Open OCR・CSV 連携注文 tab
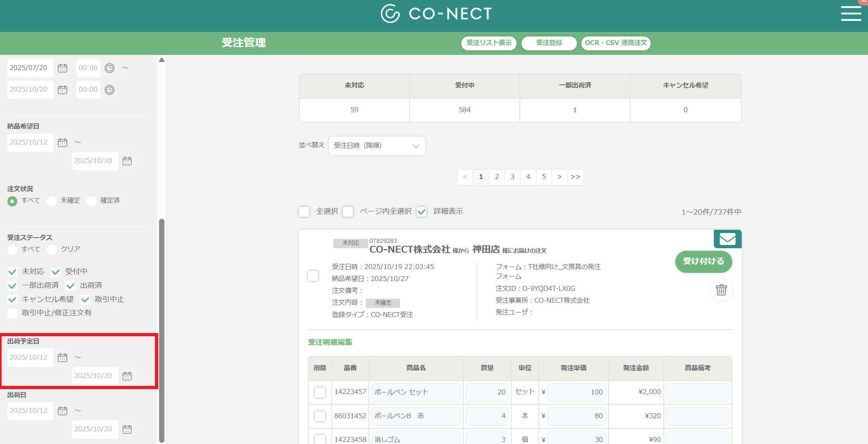The width and height of the screenshot is (868, 444). 616,43
